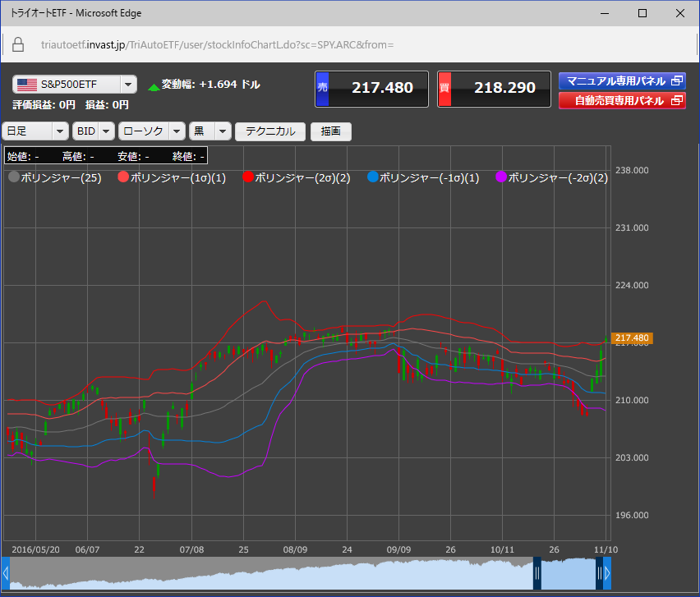Expand the S&P500ETF symbol selector

pos(75,85)
